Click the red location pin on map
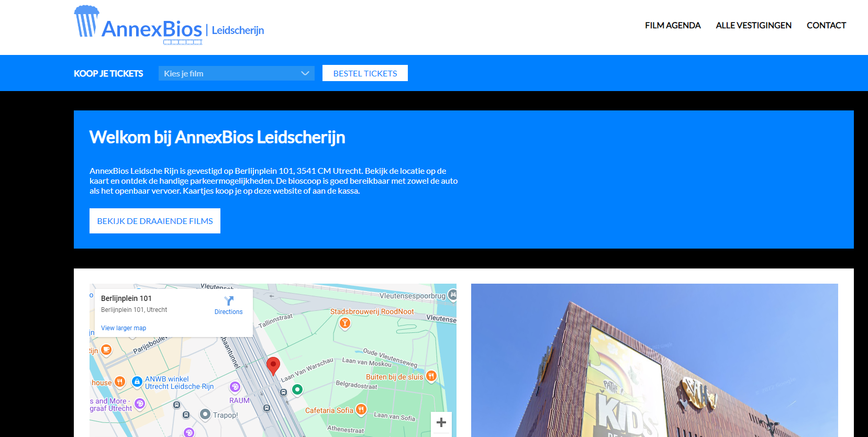Screen dimensions: 868x437 [x=273, y=365]
